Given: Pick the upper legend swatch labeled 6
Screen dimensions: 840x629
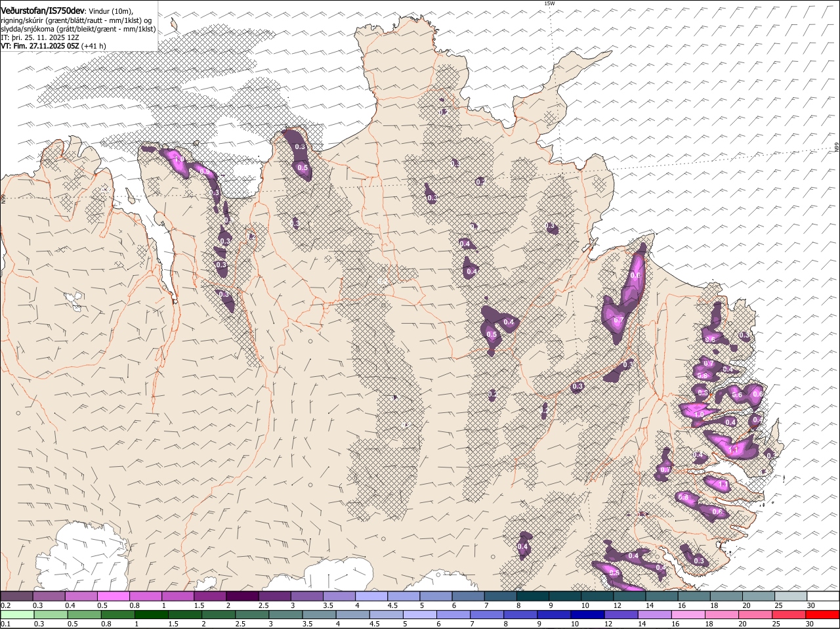Looking at the screenshot, I should coord(468,596).
